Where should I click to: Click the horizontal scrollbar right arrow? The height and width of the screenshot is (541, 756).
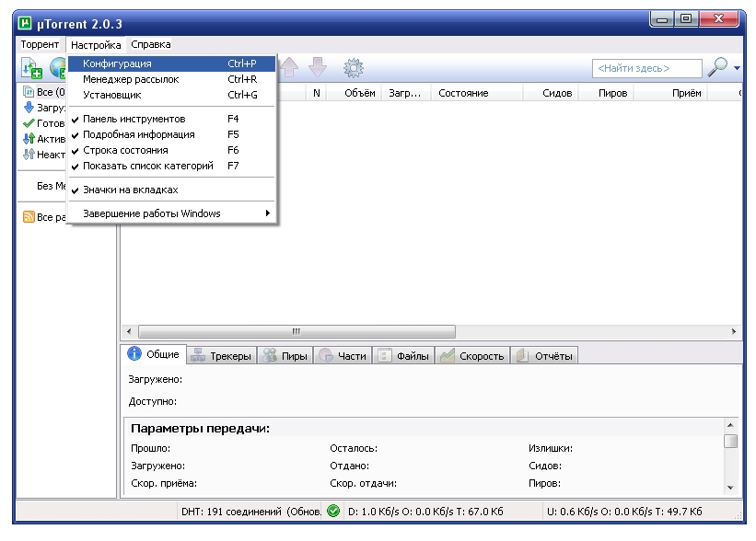tap(734, 331)
